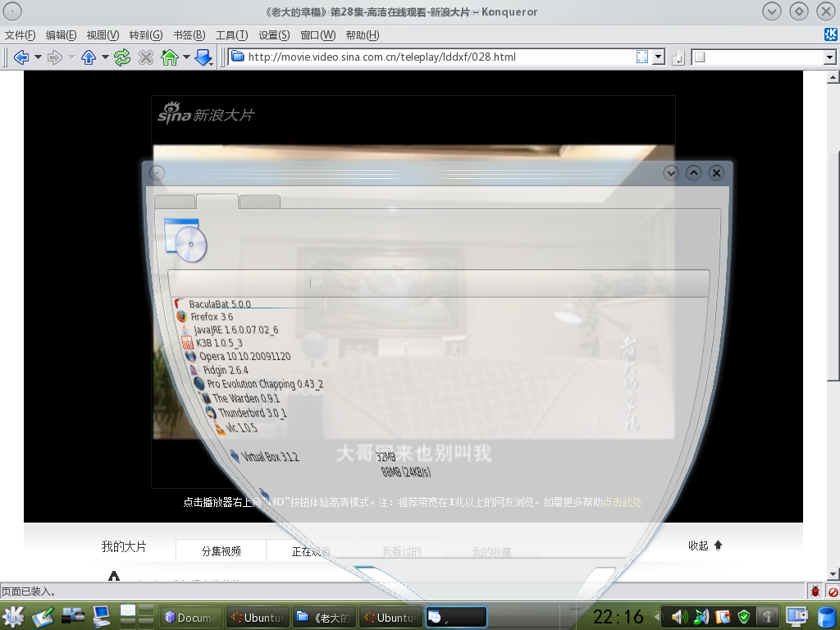The width and height of the screenshot is (840, 630).
Task: Follow the yellow 点击此处 help link
Action: pos(622,502)
